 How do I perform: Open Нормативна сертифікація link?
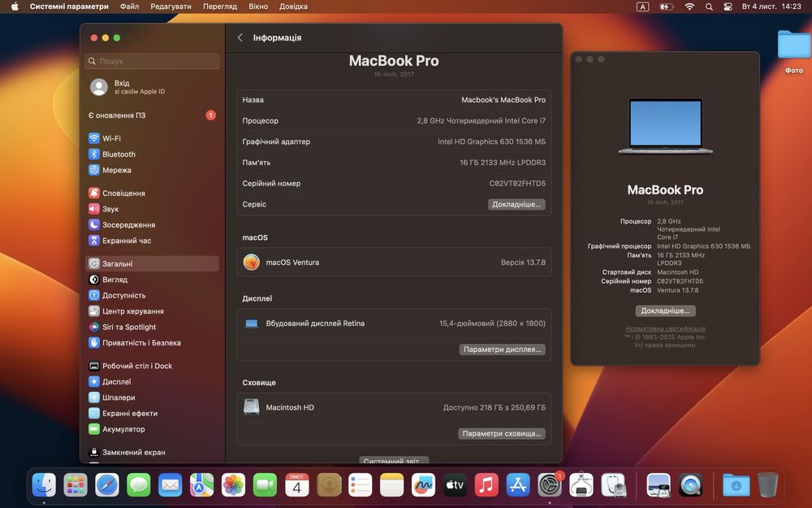[665, 328]
